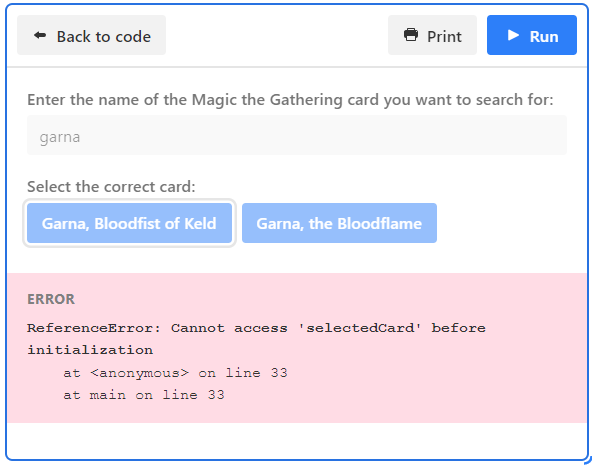Click the Run label text on the blue button
The width and height of the screenshot is (592, 467).
point(544,37)
